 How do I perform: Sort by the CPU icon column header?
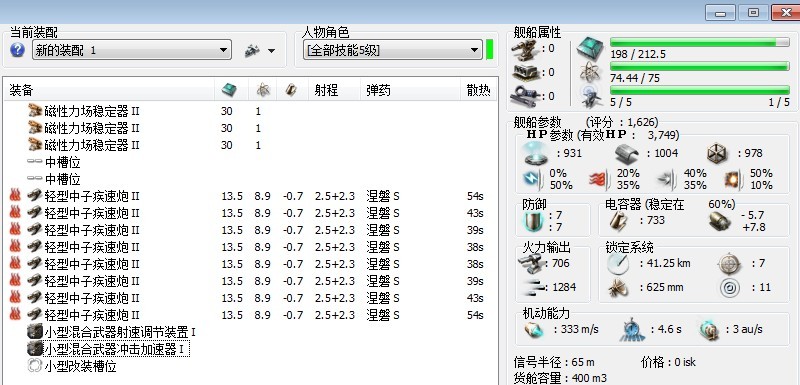pos(230,90)
